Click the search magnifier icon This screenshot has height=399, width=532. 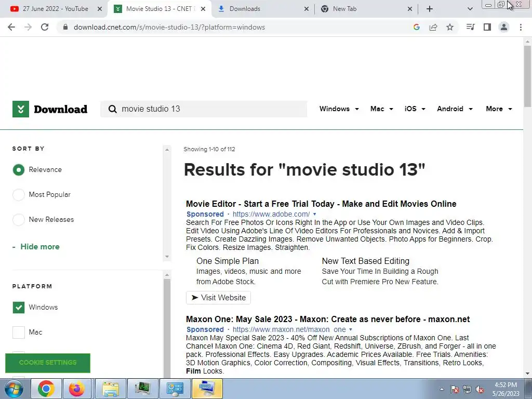coord(112,109)
